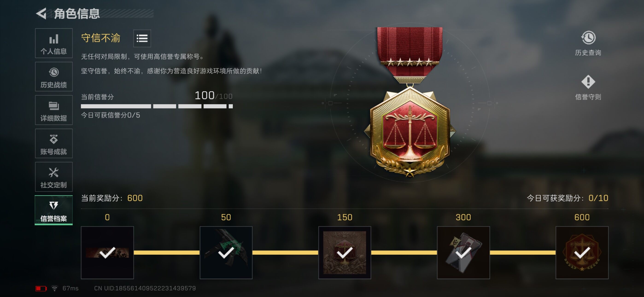Open the 历史战绩 sidebar tab
The width and height of the screenshot is (644, 297).
pos(54,76)
